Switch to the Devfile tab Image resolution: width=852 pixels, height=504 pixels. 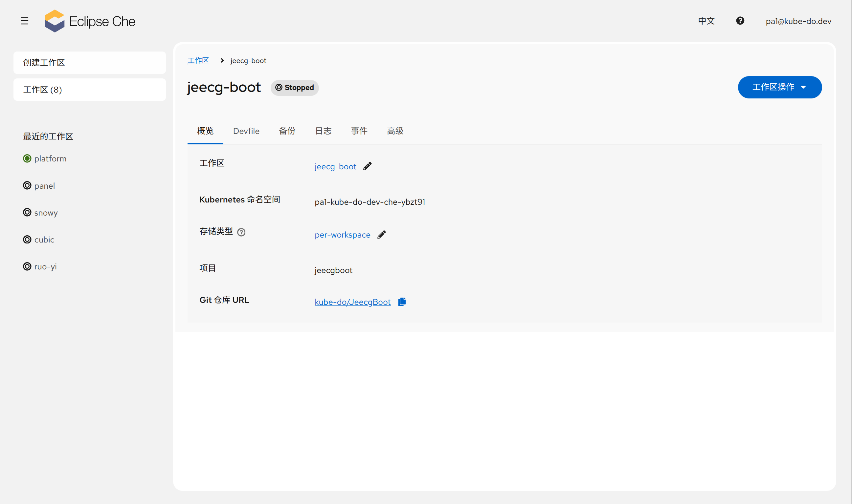pos(246,131)
